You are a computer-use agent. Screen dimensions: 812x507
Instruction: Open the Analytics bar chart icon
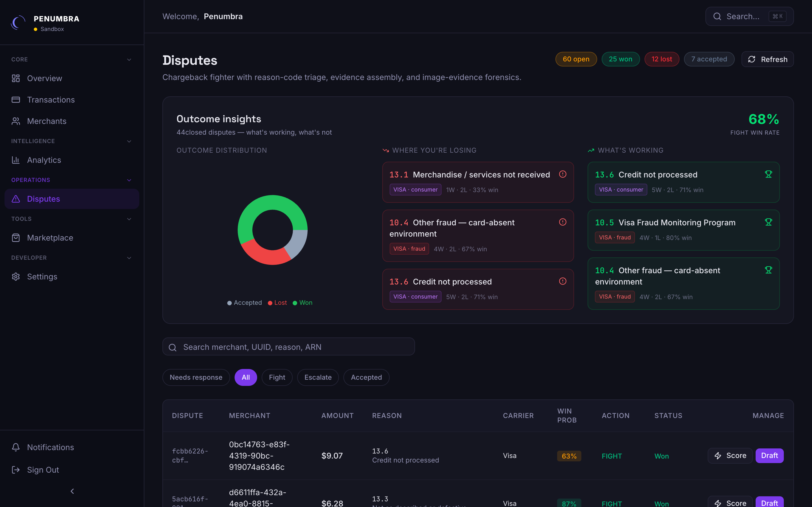pos(16,160)
